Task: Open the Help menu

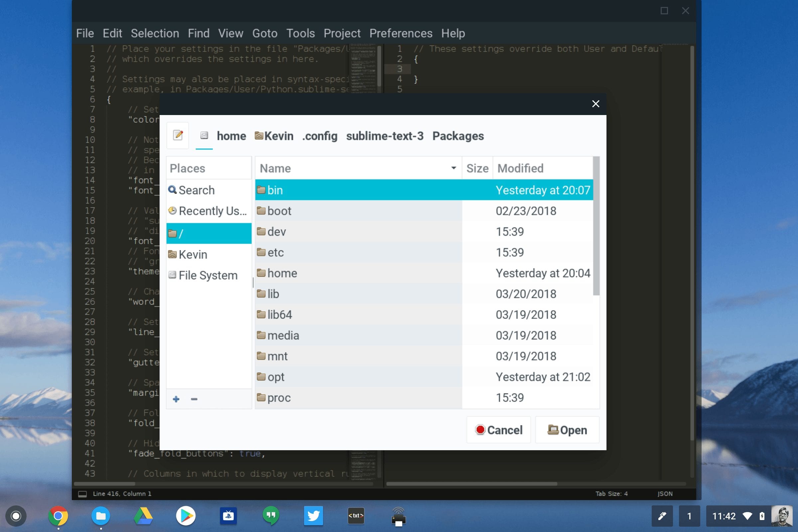Action: [x=453, y=33]
